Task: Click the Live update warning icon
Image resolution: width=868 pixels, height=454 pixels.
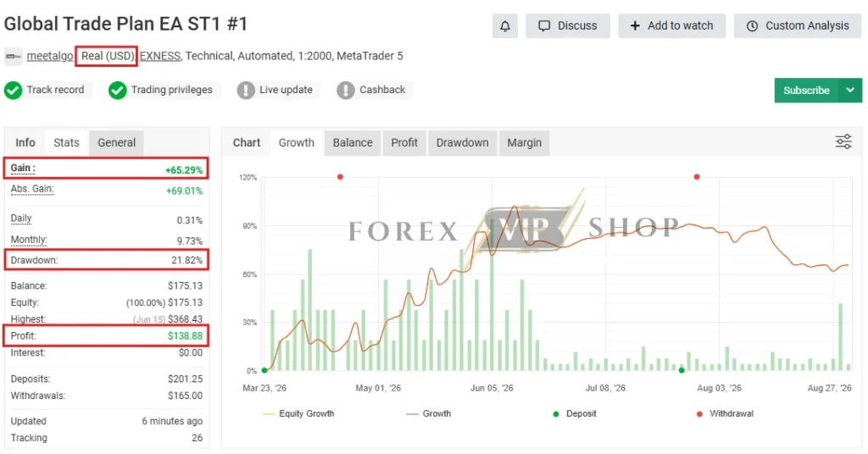Action: pos(246,90)
